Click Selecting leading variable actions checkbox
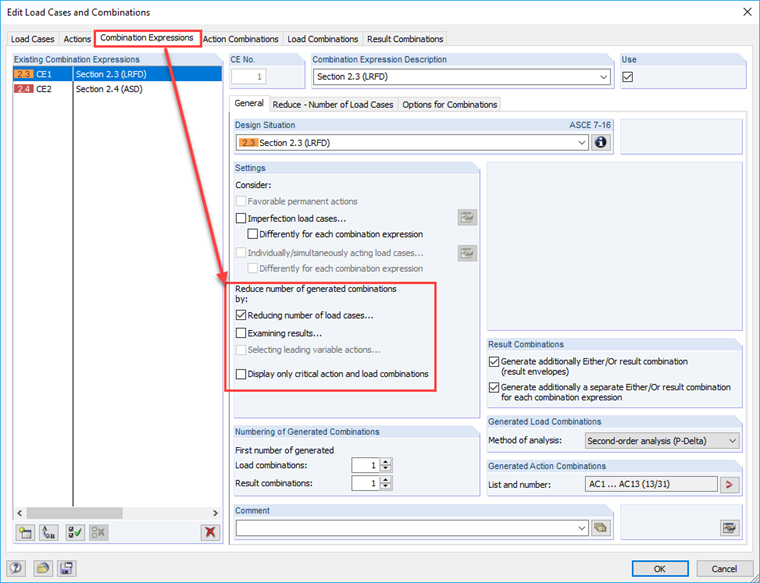The width and height of the screenshot is (760, 583). [x=241, y=350]
